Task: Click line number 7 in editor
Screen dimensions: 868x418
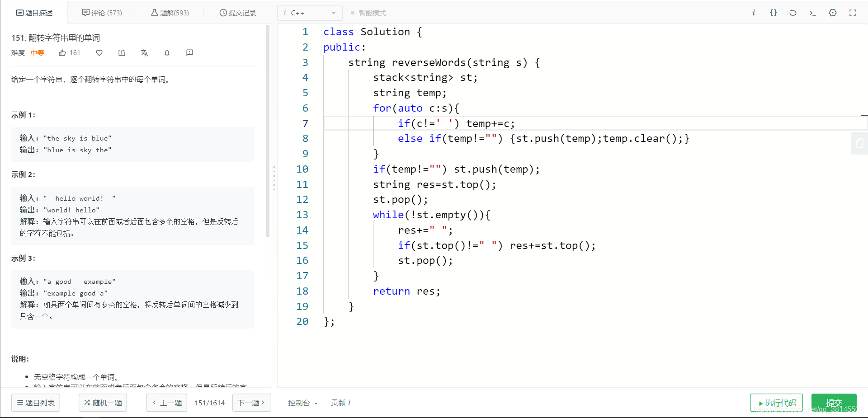Action: tap(305, 123)
